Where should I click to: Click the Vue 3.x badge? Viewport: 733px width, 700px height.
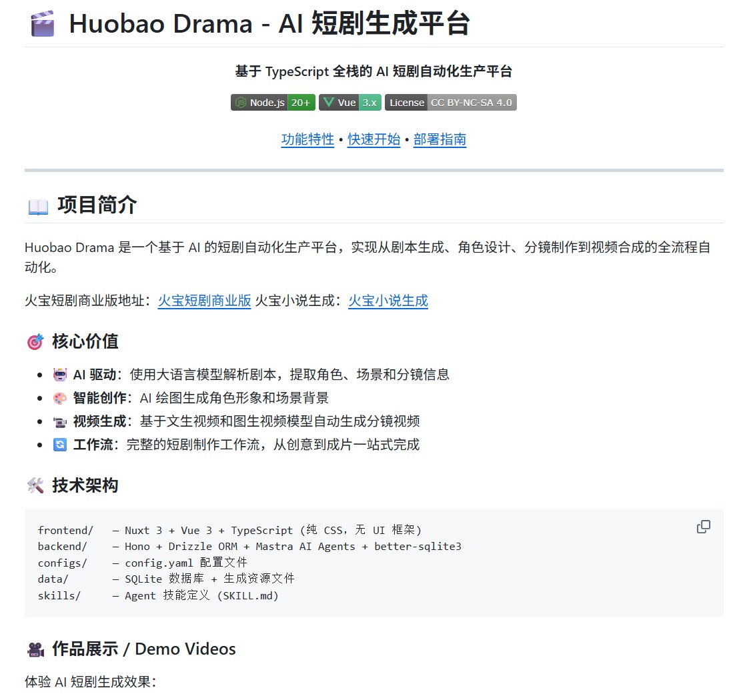tap(350, 103)
